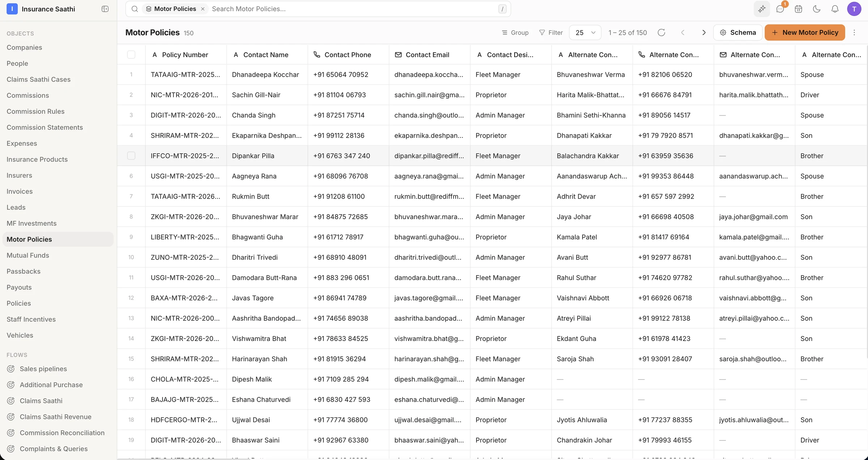The width and height of the screenshot is (868, 460).
Task: Select Vehicles in the sidebar
Action: 20,335
